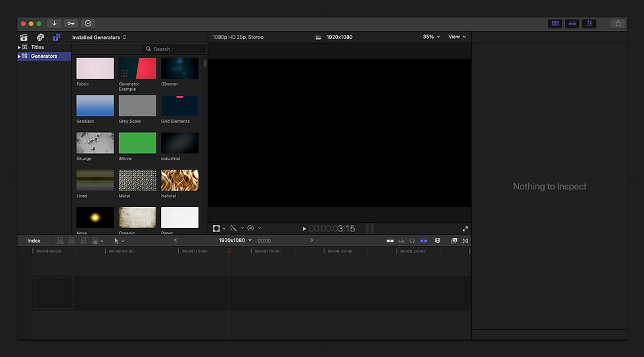Click the Share export icon

click(x=618, y=24)
